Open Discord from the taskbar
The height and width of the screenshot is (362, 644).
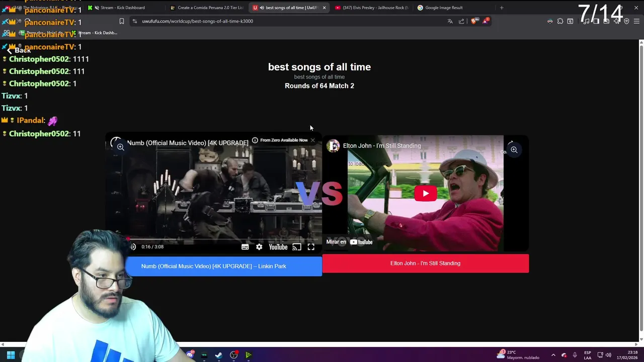[190, 355]
